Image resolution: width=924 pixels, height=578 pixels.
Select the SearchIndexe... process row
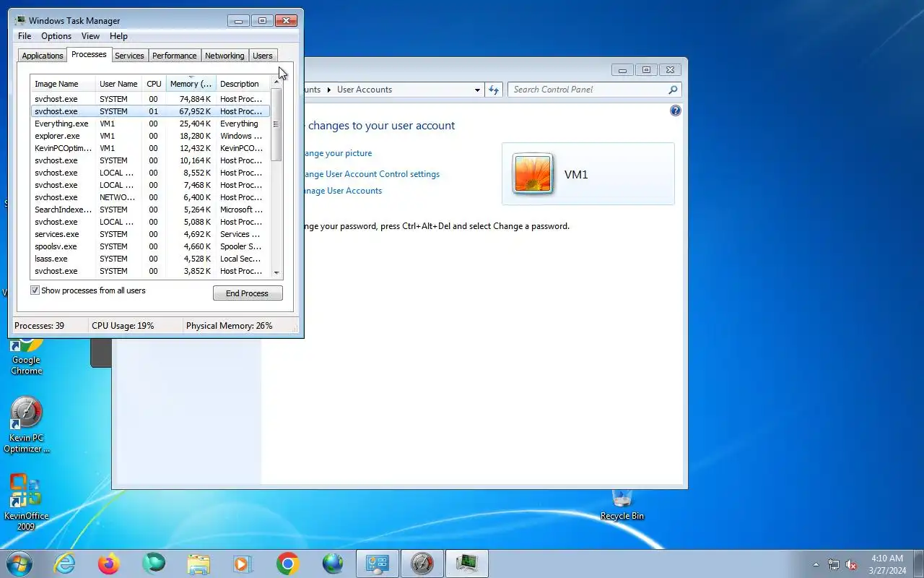[150, 210]
